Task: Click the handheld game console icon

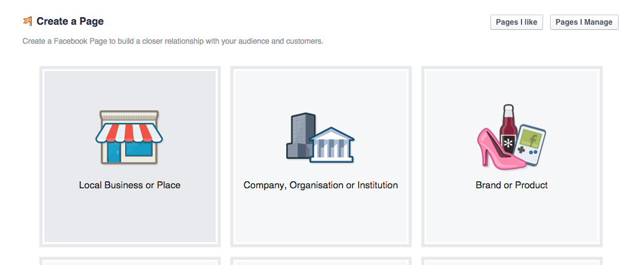Action: [531, 145]
